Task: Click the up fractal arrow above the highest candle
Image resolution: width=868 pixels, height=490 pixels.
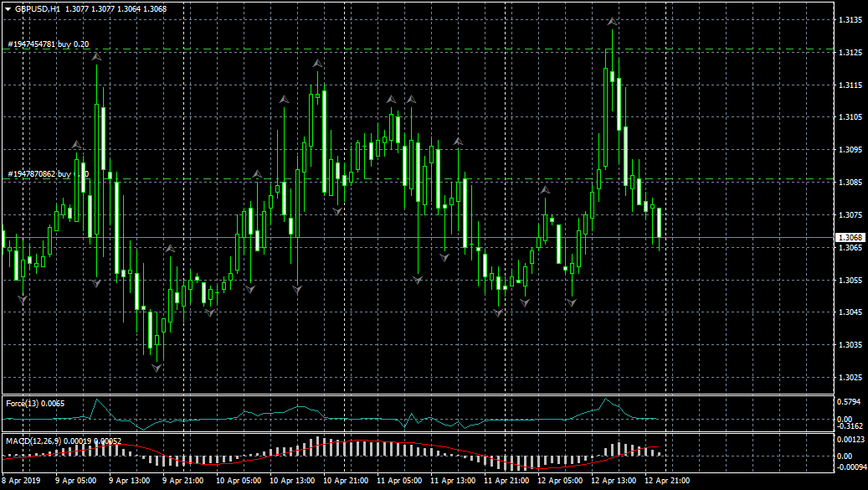Action: point(613,21)
